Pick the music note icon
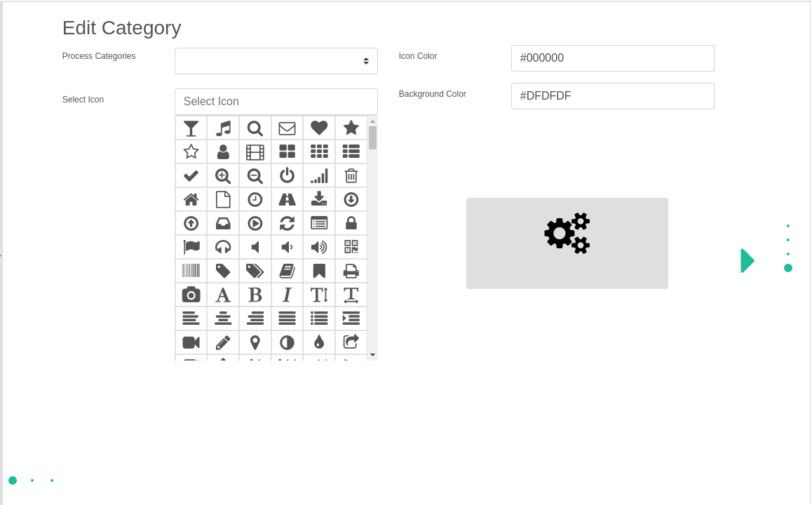This screenshot has height=505, width=812. (223, 128)
